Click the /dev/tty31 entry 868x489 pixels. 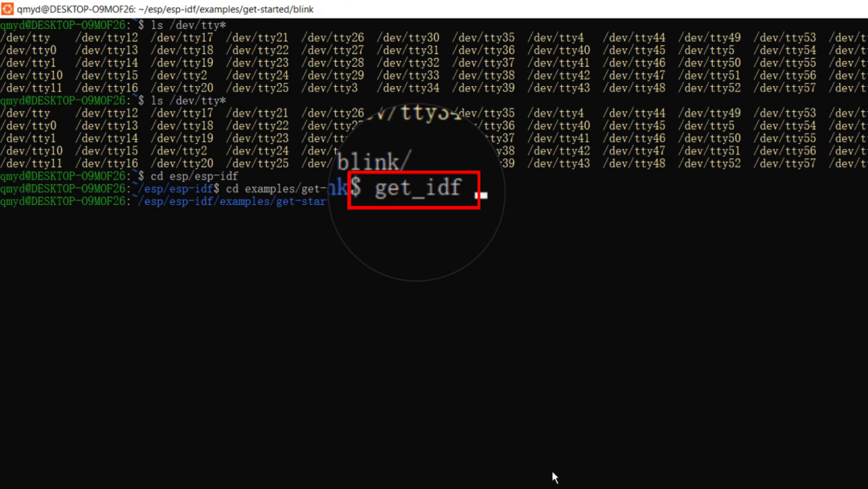(408, 51)
